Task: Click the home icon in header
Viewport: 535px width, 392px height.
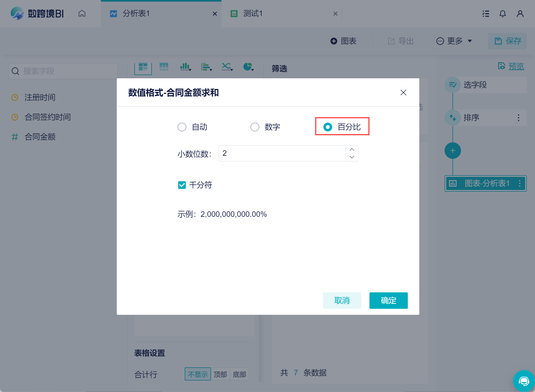Action: [x=82, y=13]
